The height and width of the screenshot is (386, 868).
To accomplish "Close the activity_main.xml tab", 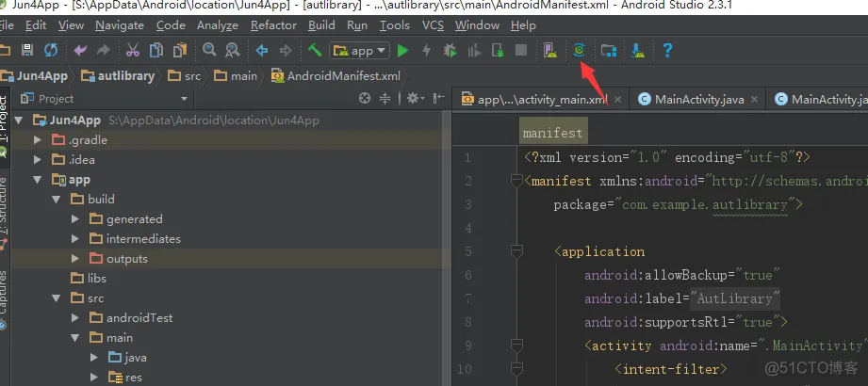I will [618, 100].
